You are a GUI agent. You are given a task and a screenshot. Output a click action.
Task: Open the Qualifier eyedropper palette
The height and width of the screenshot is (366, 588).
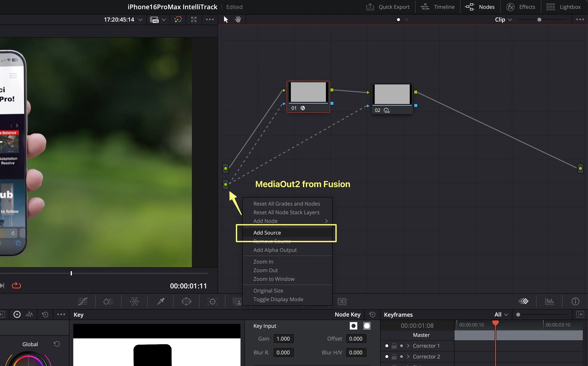[161, 301]
